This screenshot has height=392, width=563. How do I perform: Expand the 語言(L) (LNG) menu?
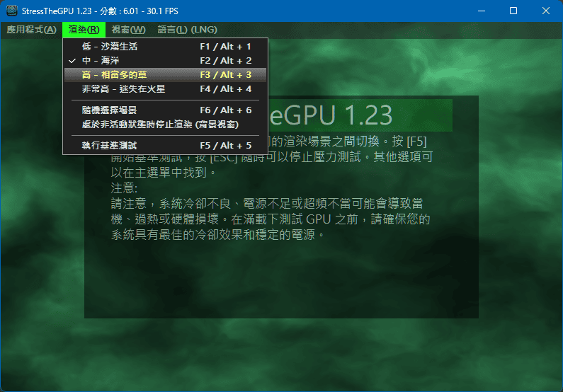(187, 29)
